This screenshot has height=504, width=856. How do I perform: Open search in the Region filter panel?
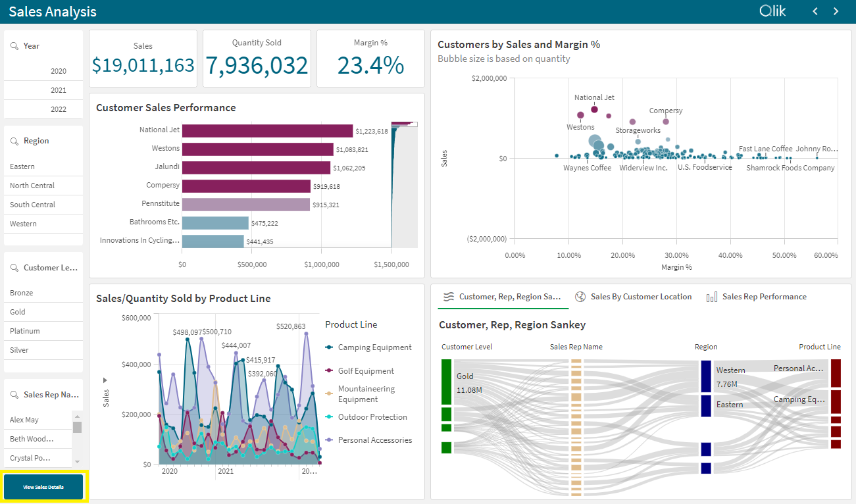pyautogui.click(x=15, y=140)
